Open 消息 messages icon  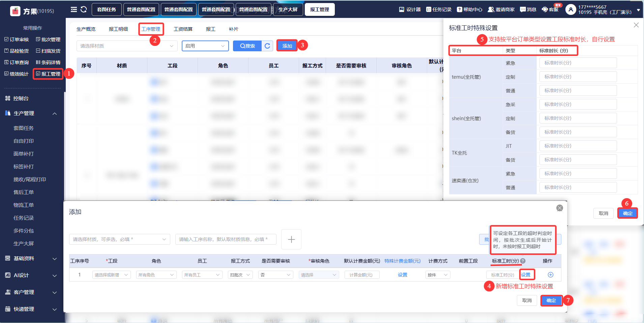point(528,9)
